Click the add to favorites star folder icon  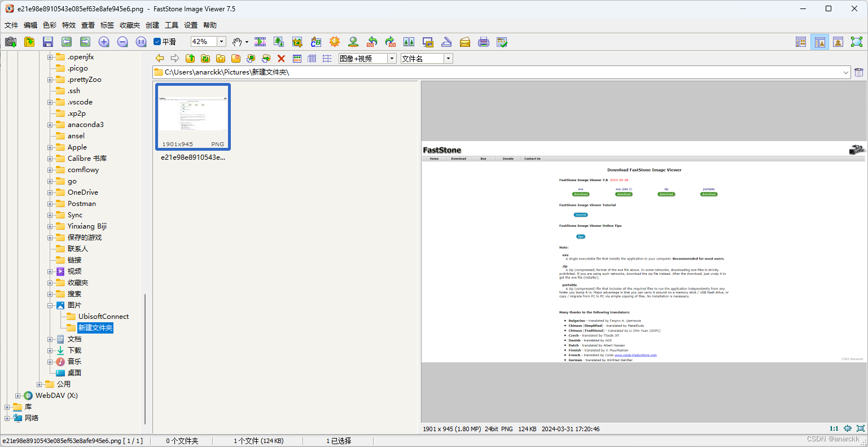click(x=221, y=59)
